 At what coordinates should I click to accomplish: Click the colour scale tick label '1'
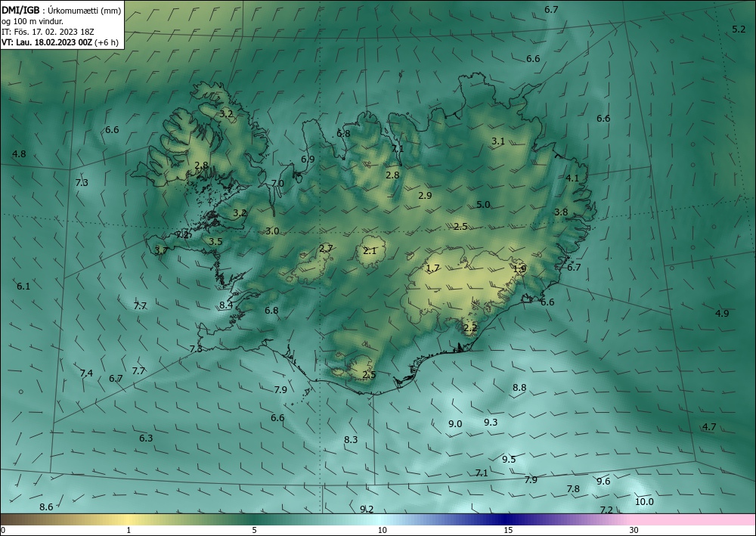tap(129, 531)
